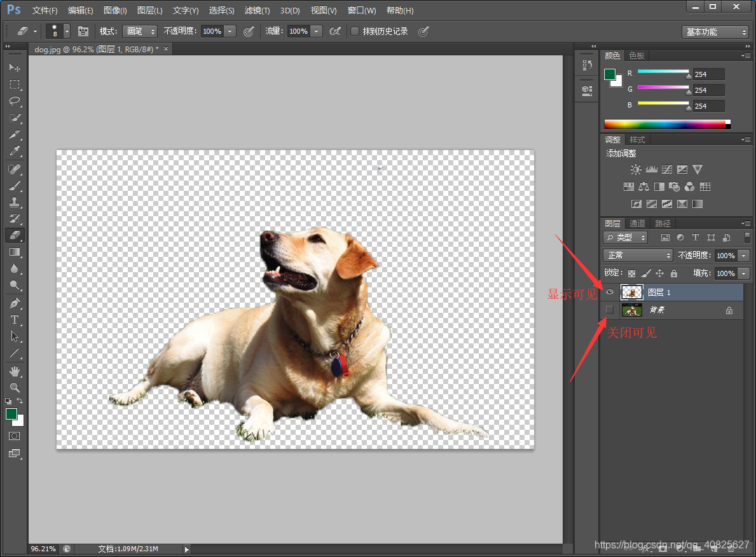Click the R channel slider
This screenshot has height=557, width=756.
tap(664, 72)
